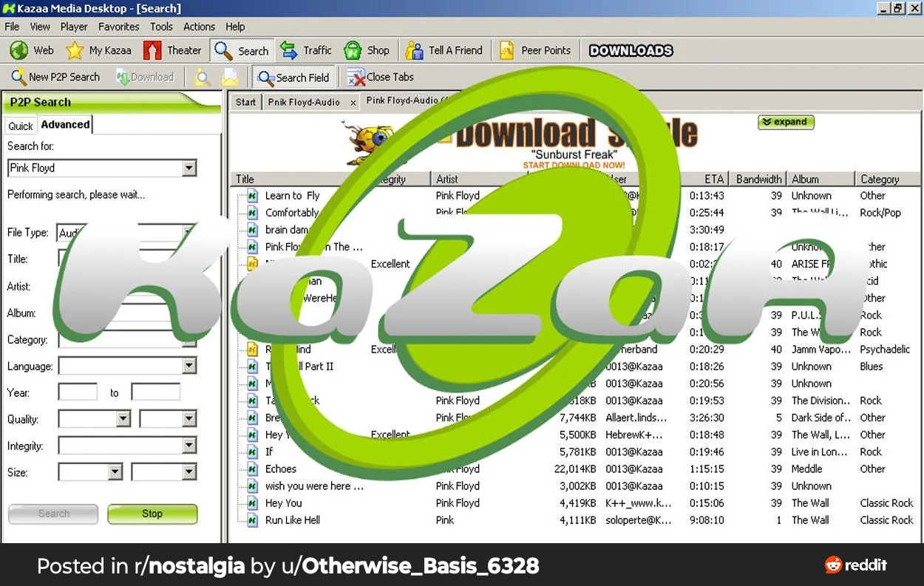Click the DOWNLOADS logo in the toolbar

coord(631,50)
